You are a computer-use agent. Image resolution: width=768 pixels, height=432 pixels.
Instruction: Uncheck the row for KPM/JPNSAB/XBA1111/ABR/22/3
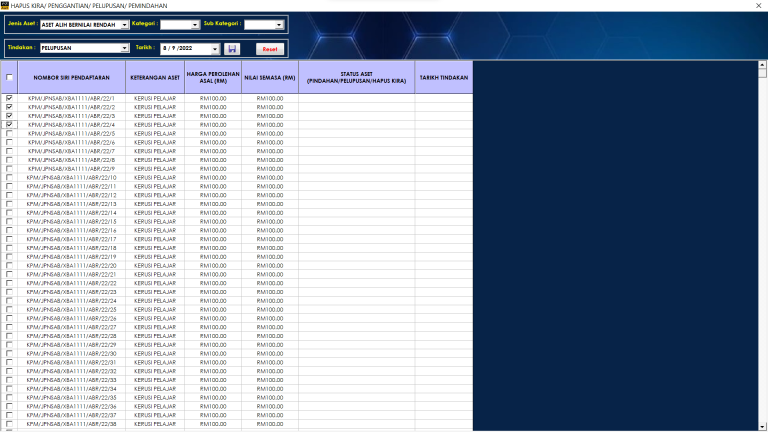click(9, 116)
